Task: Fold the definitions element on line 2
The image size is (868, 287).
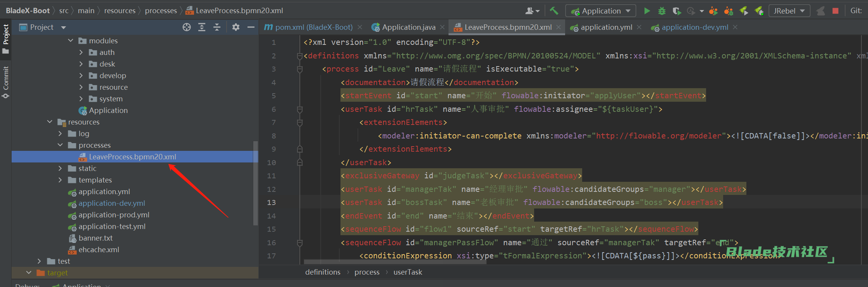Action: [x=299, y=56]
